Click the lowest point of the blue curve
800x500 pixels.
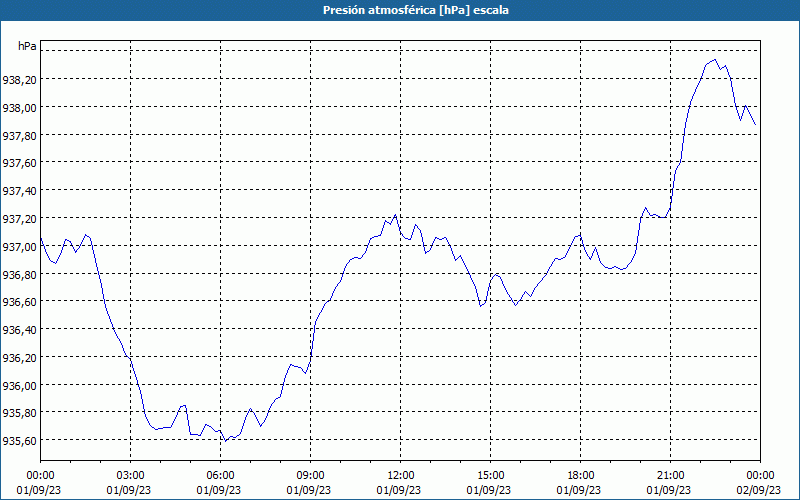click(226, 441)
